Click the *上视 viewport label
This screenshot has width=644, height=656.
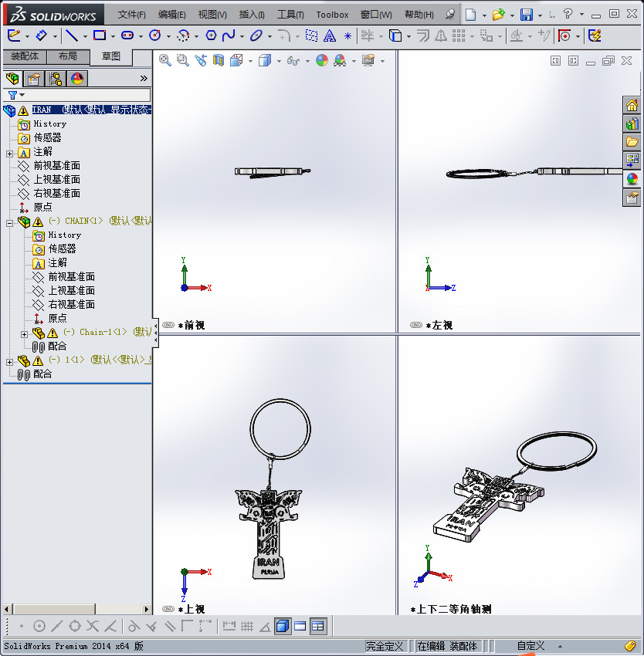[x=192, y=609]
